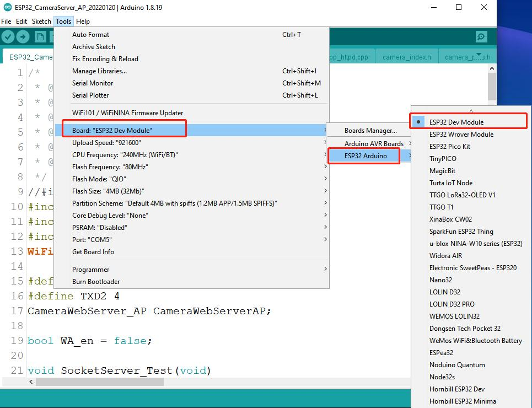
Task: Expand Flash Size: "4MB (32Mb)" submenu
Action: click(192, 191)
